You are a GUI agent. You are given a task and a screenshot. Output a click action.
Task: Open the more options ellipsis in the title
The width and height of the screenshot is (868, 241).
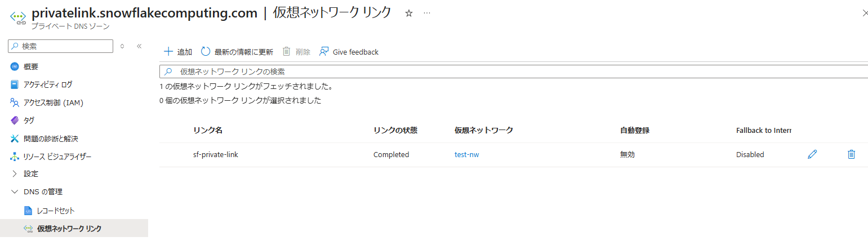427,13
